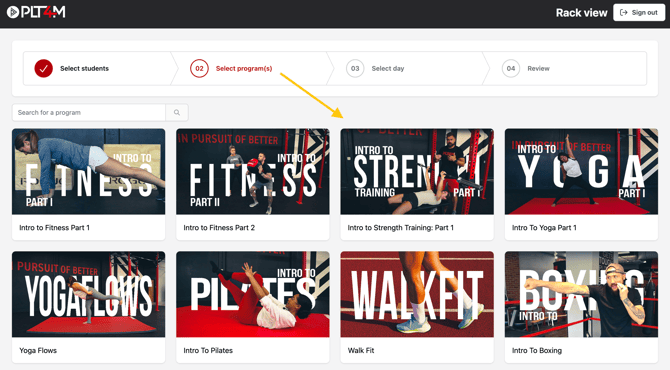670x370 pixels.
Task: Click the PLT4M logo
Action: (36, 12)
